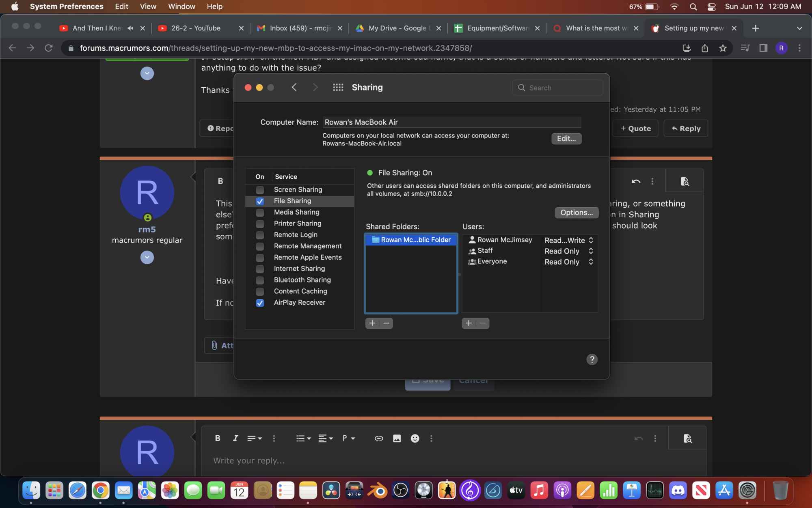This screenshot has width=812, height=508.
Task: Add a user with plus button
Action: point(469,323)
